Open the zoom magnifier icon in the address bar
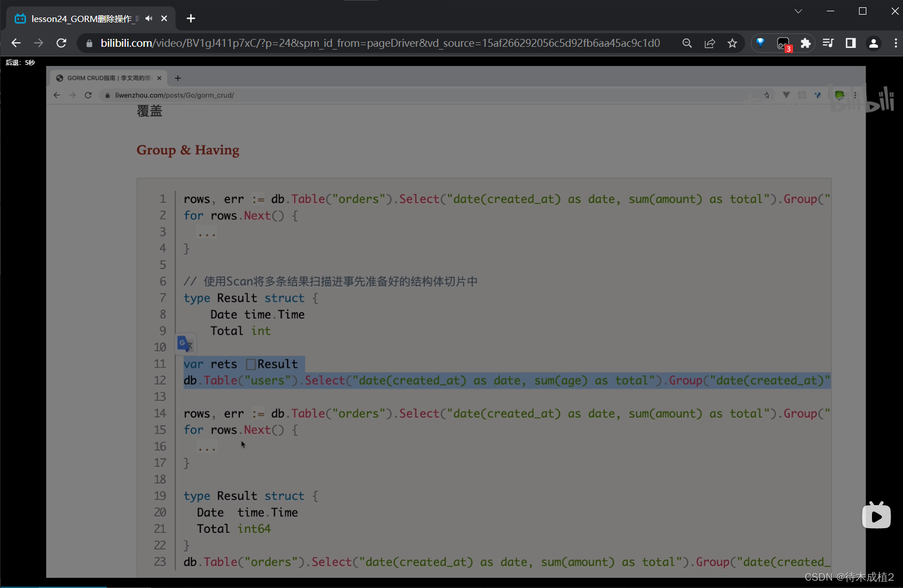The height and width of the screenshot is (588, 903). [x=687, y=43]
